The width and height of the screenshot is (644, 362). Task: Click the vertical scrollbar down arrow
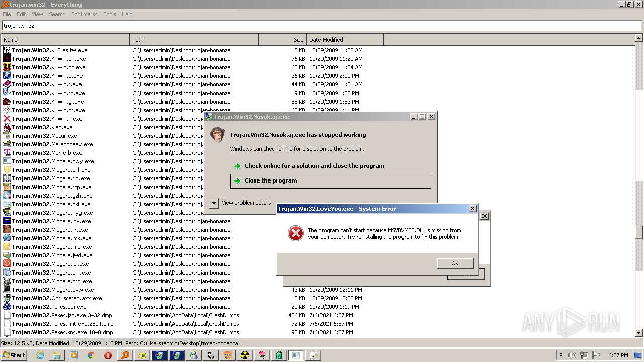[x=639, y=332]
